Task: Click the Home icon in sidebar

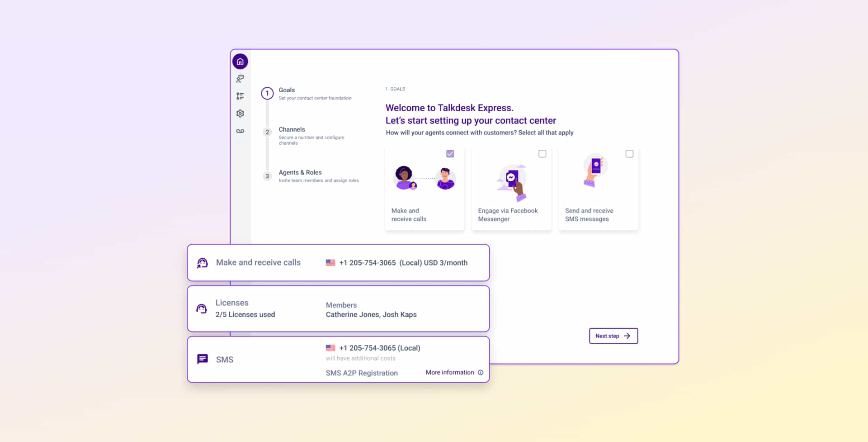Action: click(x=240, y=62)
